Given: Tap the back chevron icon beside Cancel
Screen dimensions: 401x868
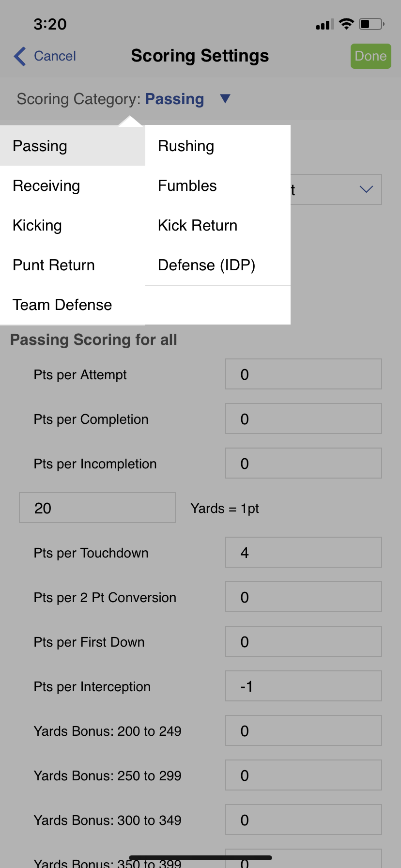Looking at the screenshot, I should pos(20,56).
